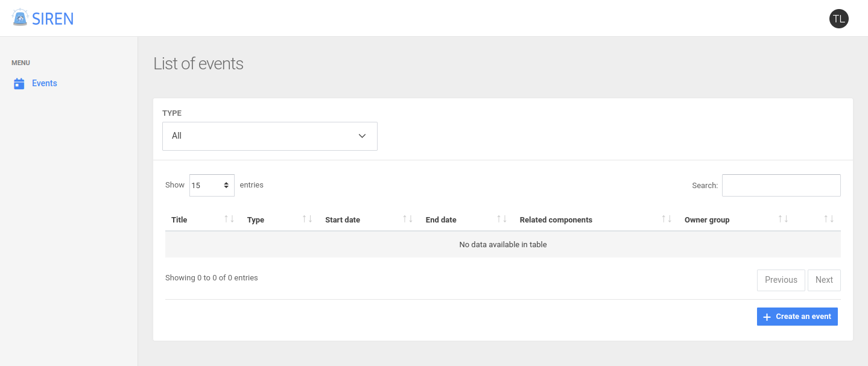The height and width of the screenshot is (366, 868).
Task: Select Events in the sidebar menu
Action: tap(45, 84)
